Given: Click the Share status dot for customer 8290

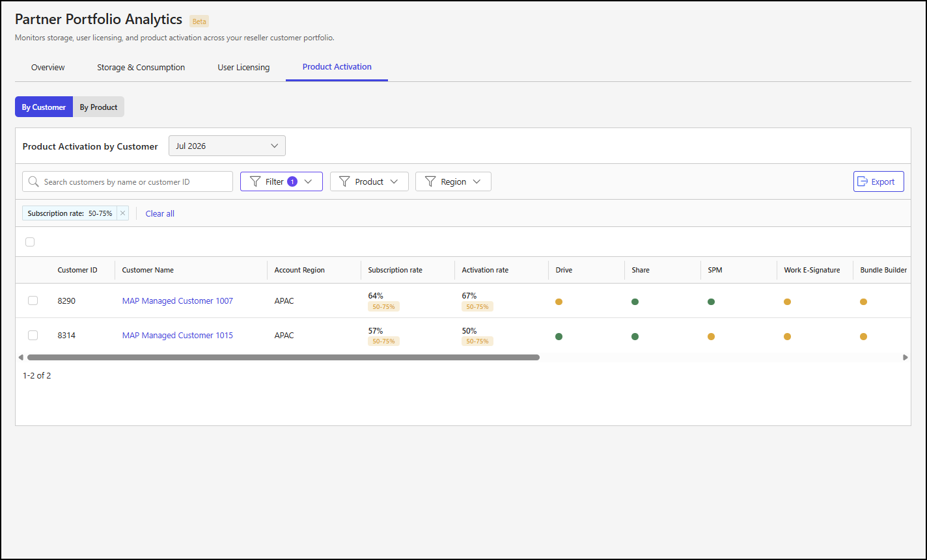Looking at the screenshot, I should coord(635,302).
